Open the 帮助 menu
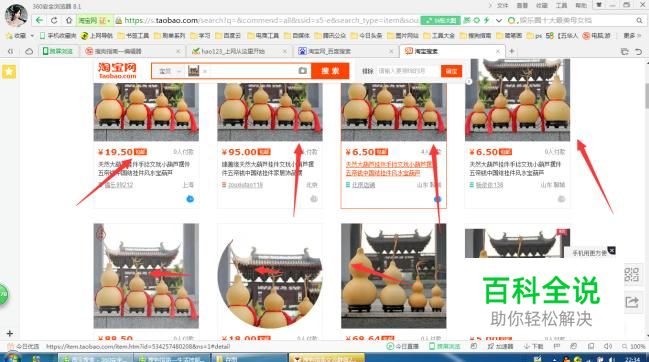Viewport: 649px width, 362px height. tap(581, 5)
